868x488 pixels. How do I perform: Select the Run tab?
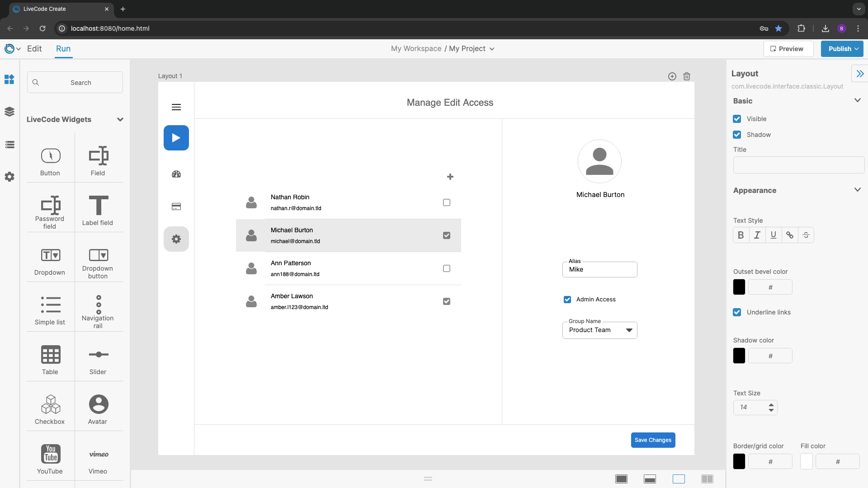coord(63,49)
